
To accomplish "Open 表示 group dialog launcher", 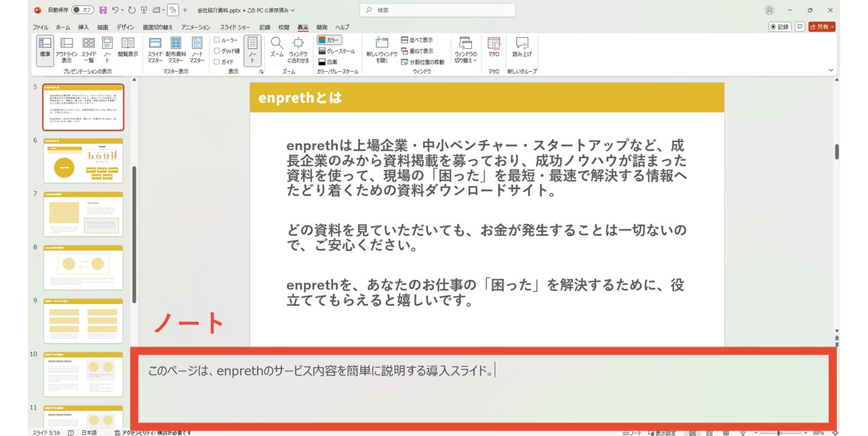I will tap(262, 71).
